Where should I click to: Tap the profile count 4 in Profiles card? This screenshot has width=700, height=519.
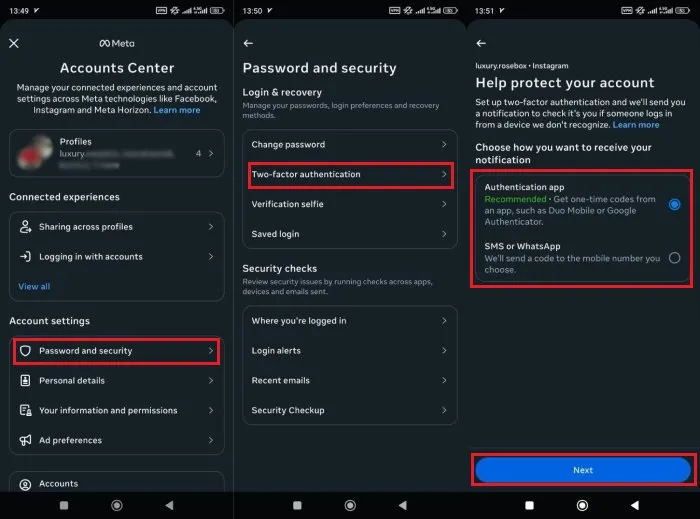point(198,154)
